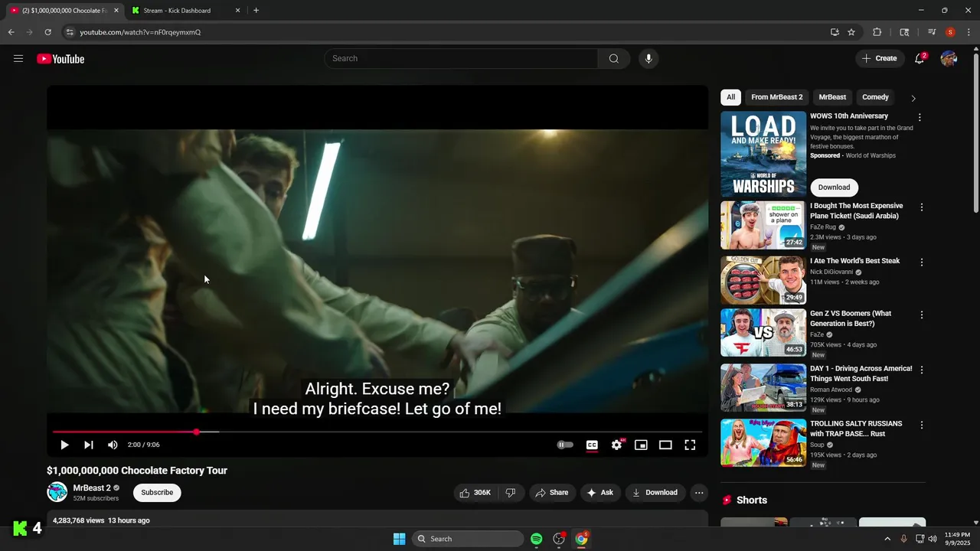The image size is (980, 551).
Task: Bookmark this page with the star
Action: (851, 32)
